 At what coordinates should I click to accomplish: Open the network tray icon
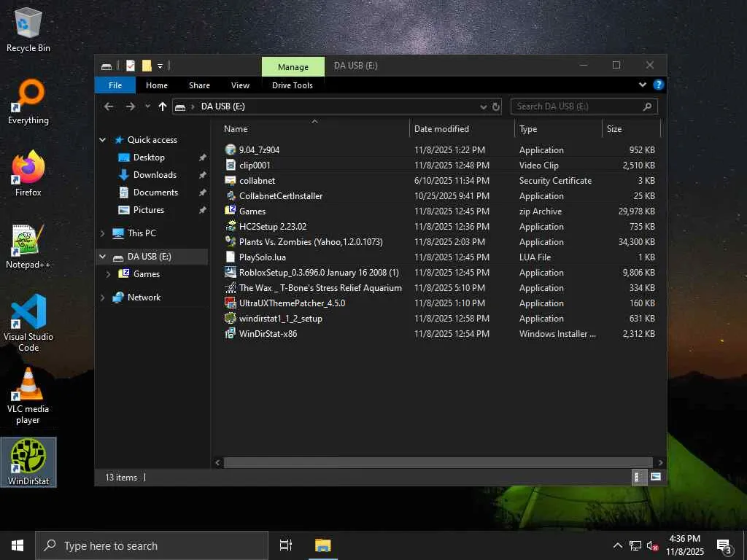[635, 545]
